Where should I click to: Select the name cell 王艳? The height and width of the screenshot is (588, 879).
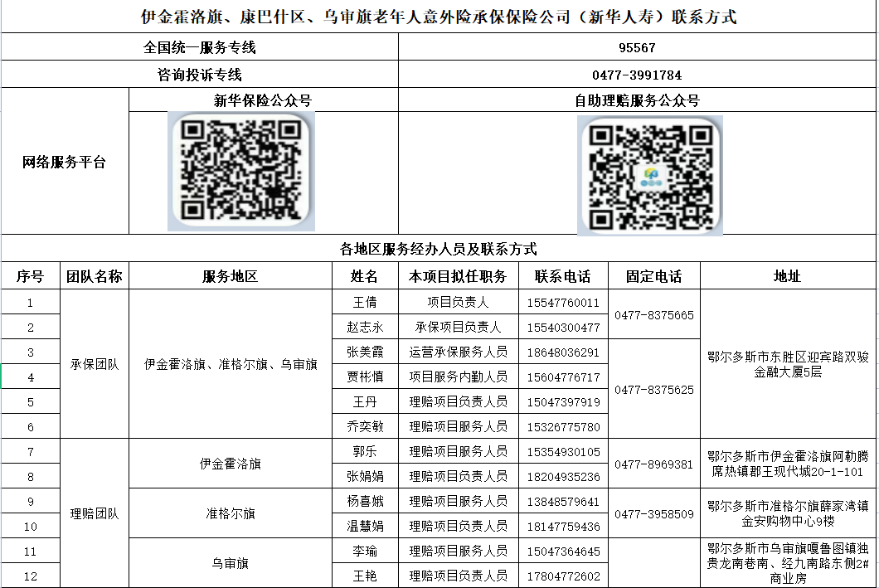pos(365,576)
